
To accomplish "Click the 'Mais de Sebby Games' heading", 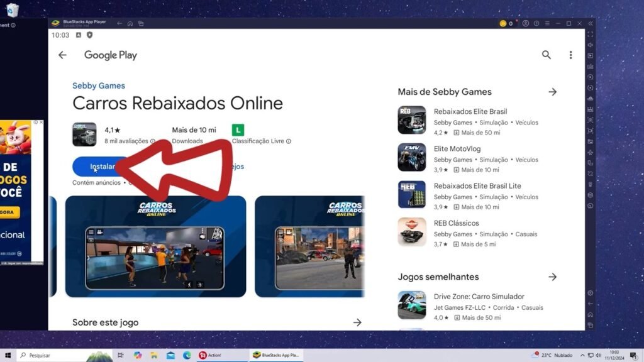I will (445, 92).
